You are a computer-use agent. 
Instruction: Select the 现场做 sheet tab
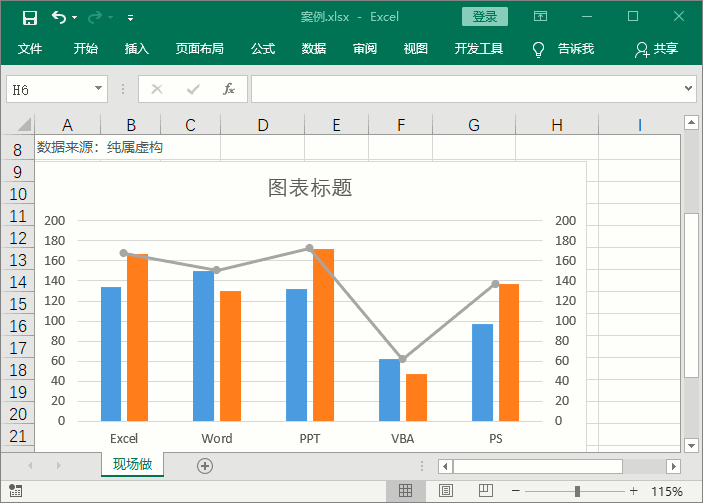click(x=132, y=464)
